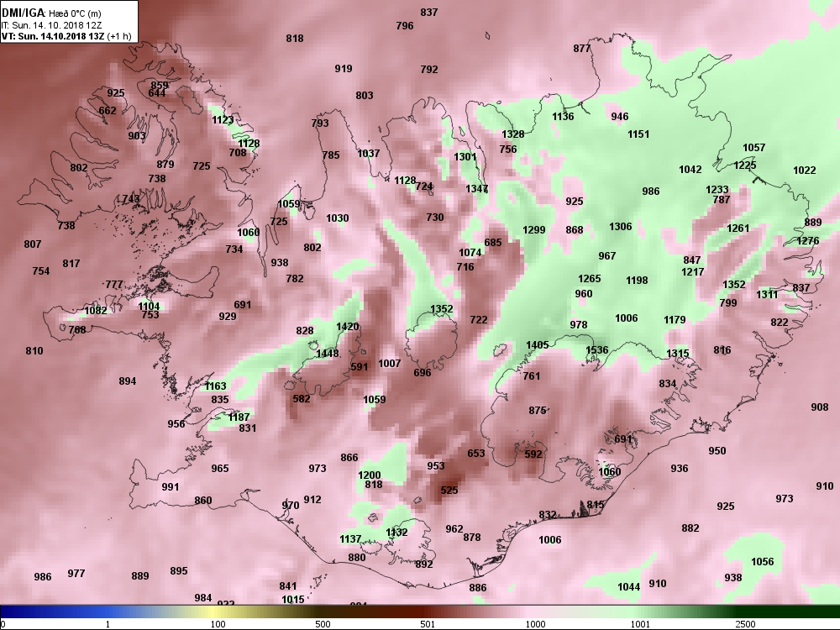Select the map value '525'
Image resolution: width=840 pixels, height=630 pixels.
click(x=449, y=490)
